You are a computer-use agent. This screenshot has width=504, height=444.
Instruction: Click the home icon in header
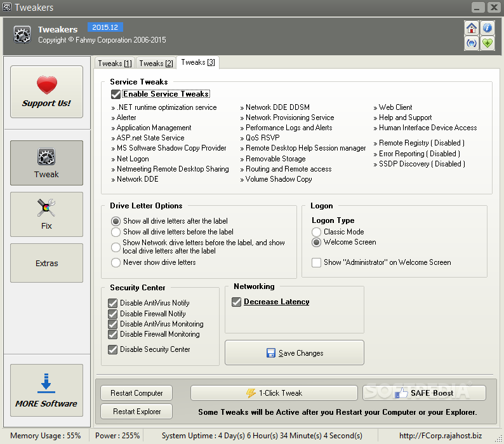click(472, 28)
